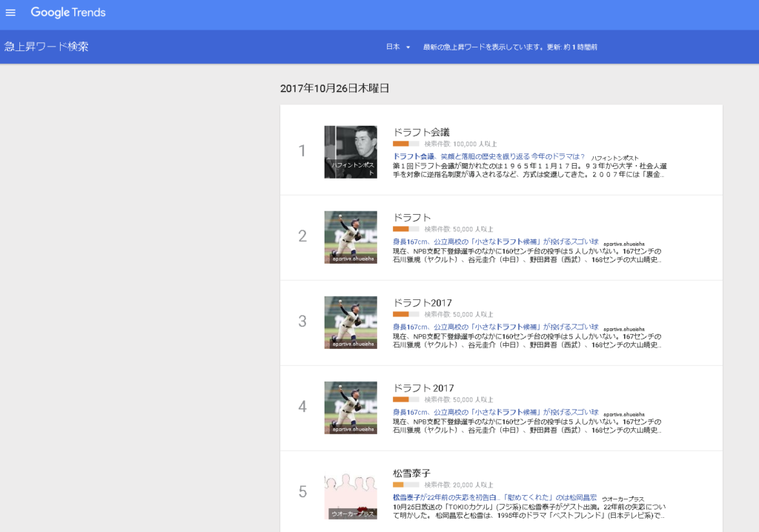Open the thumbnail of the rank 3 trend
This screenshot has width=759, height=532.
(x=351, y=322)
